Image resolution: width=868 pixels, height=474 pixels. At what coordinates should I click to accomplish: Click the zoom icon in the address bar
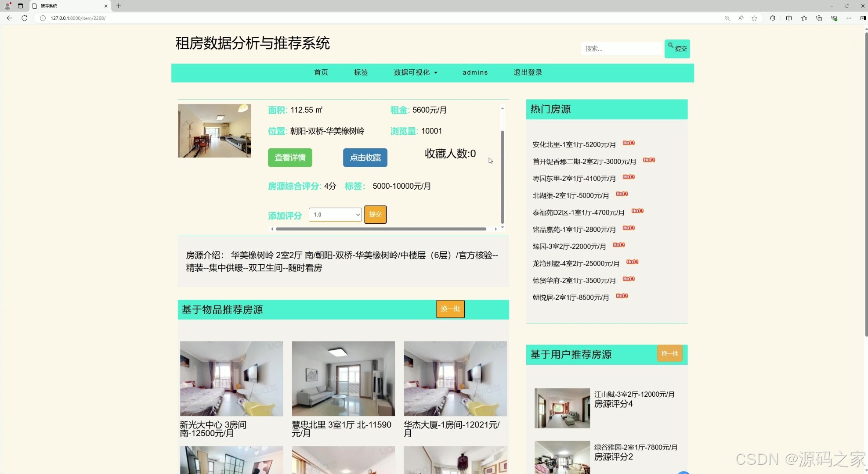[x=727, y=18]
